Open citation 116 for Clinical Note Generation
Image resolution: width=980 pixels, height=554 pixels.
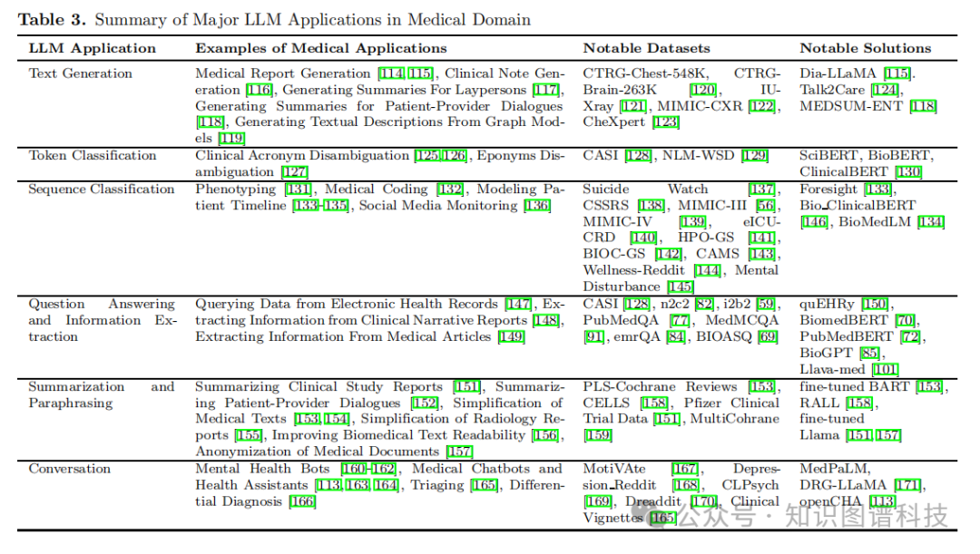click(x=260, y=90)
